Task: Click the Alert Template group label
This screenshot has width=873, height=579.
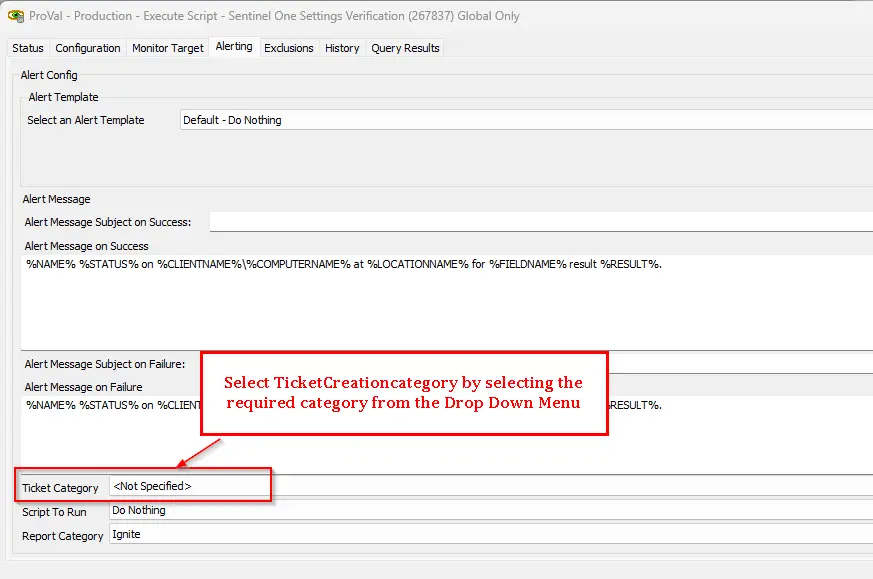Action: click(x=63, y=97)
